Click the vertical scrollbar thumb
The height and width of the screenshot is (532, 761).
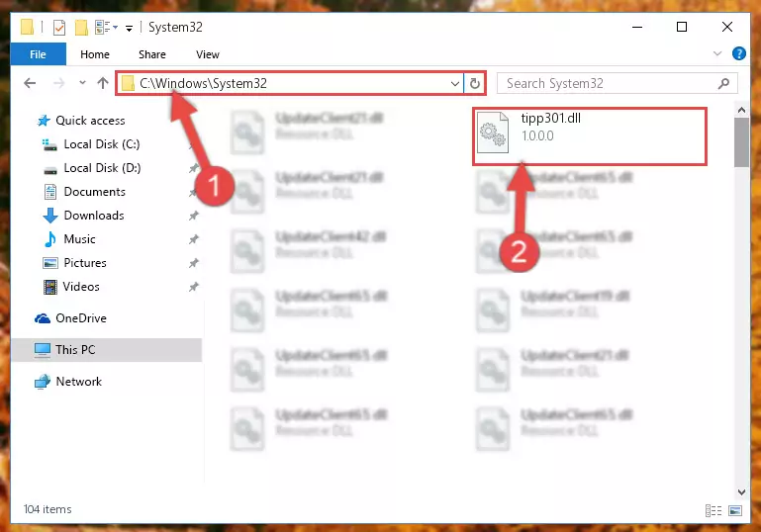coord(741,142)
